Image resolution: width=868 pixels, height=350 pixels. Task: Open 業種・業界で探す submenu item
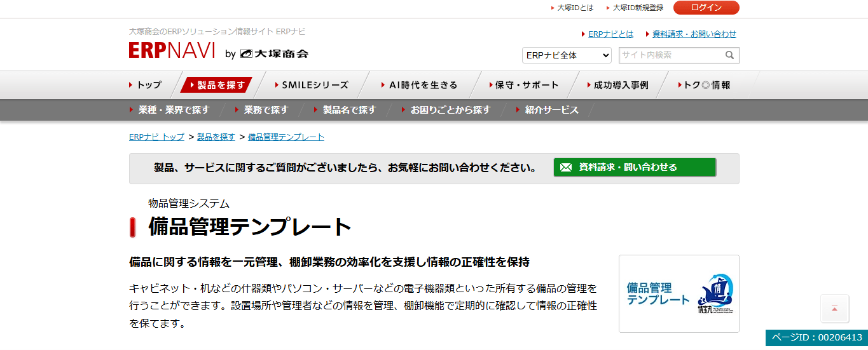(x=173, y=110)
